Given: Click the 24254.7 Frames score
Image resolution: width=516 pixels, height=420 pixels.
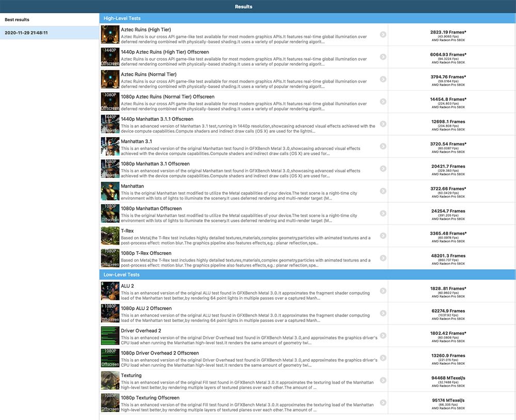Looking at the screenshot, I should click(448, 212).
